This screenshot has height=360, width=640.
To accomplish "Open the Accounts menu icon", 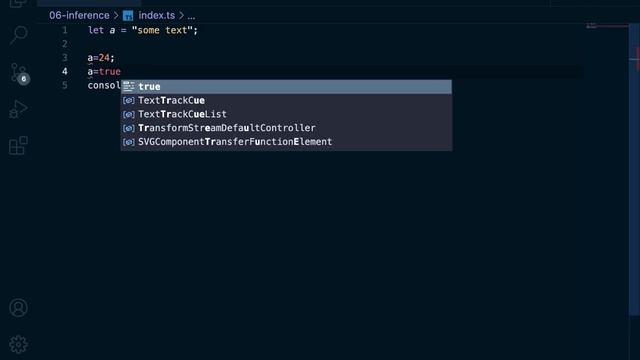I will click(18, 308).
